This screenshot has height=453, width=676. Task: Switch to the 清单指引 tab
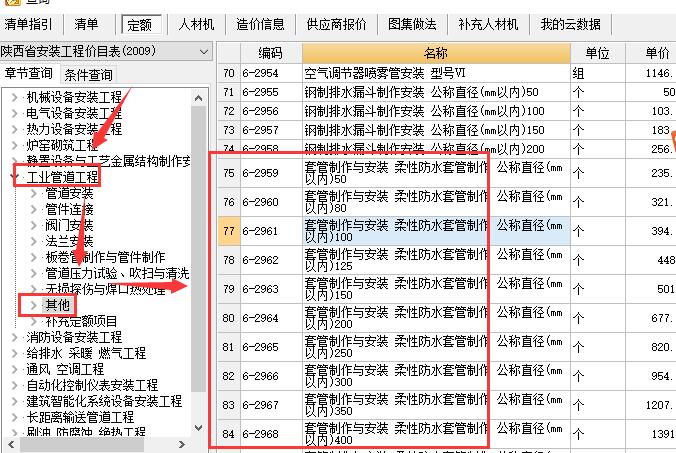(x=28, y=25)
